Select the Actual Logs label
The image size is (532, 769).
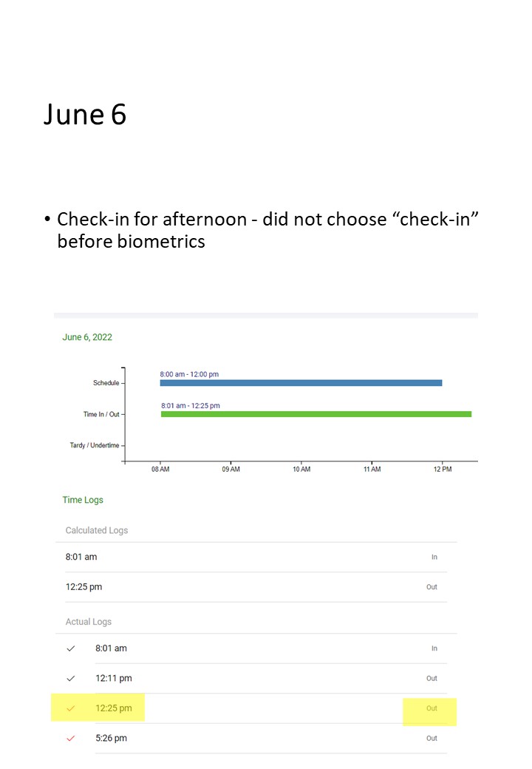(x=89, y=622)
